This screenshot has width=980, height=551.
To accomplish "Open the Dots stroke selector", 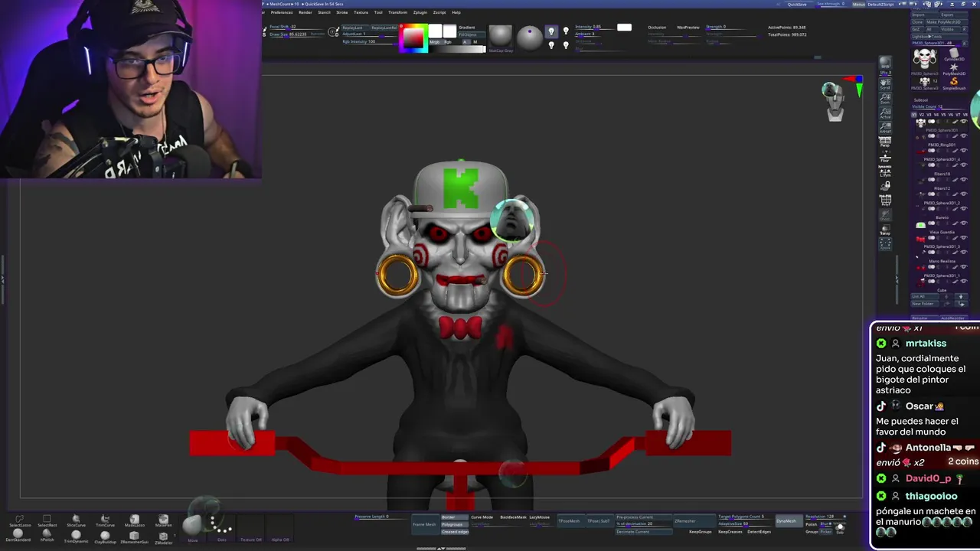I will point(222,528).
